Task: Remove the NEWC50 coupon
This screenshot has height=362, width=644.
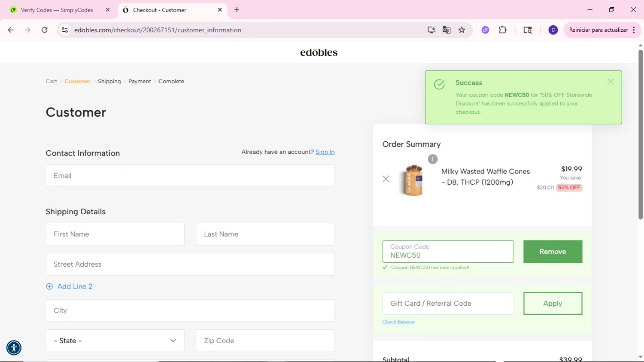Action: (553, 252)
